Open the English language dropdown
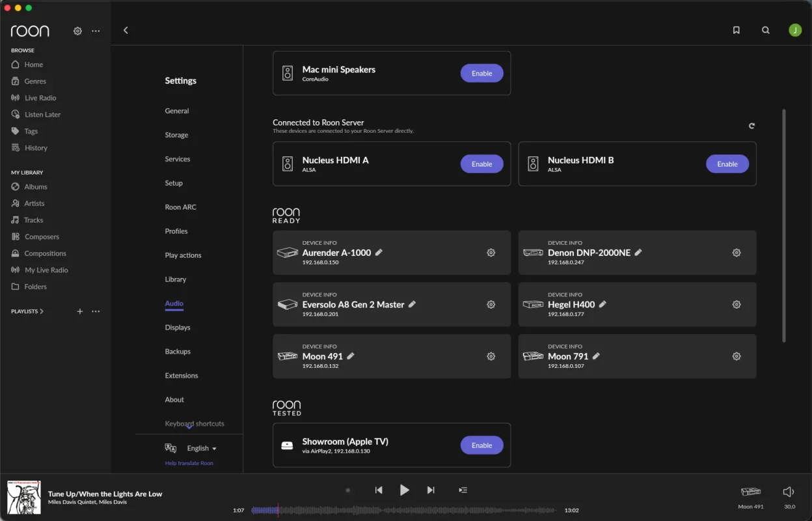This screenshot has width=812, height=521. [202, 448]
